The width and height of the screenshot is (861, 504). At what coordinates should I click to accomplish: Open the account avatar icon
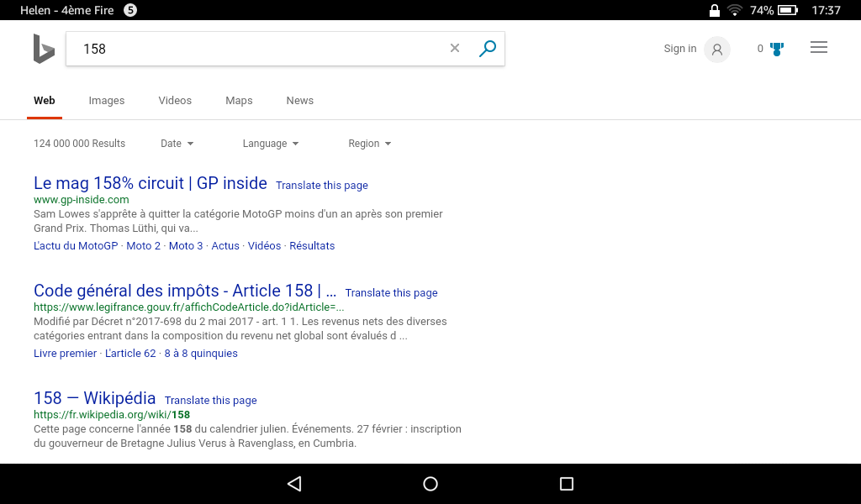tap(717, 50)
